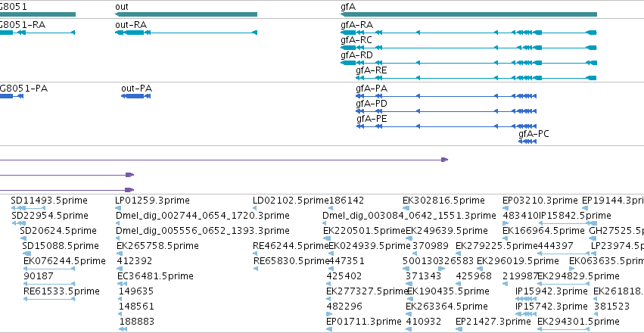Click feature labeled 148561
The height and width of the screenshot is (333, 644).
click(136, 307)
